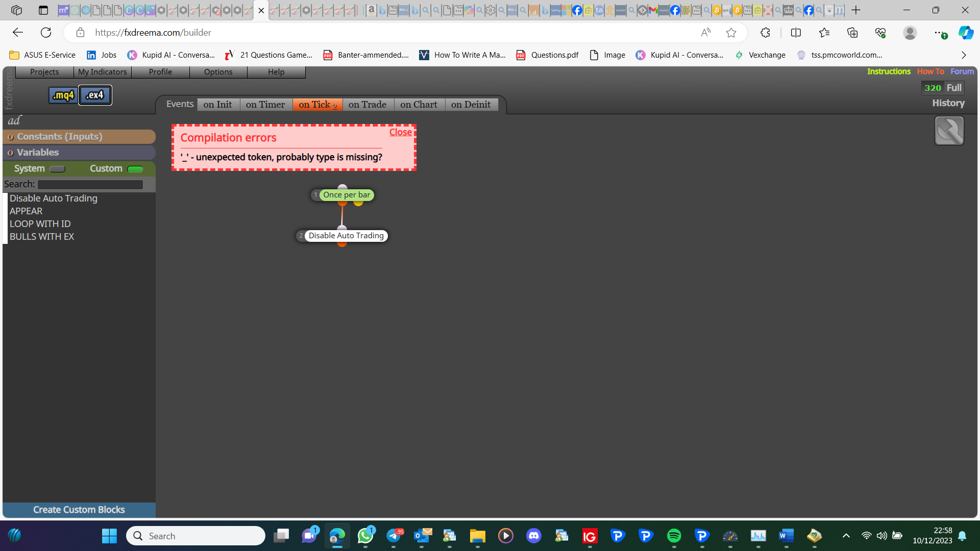Select the on Tick tab
Viewport: 980px width, 551px height.
tap(317, 105)
